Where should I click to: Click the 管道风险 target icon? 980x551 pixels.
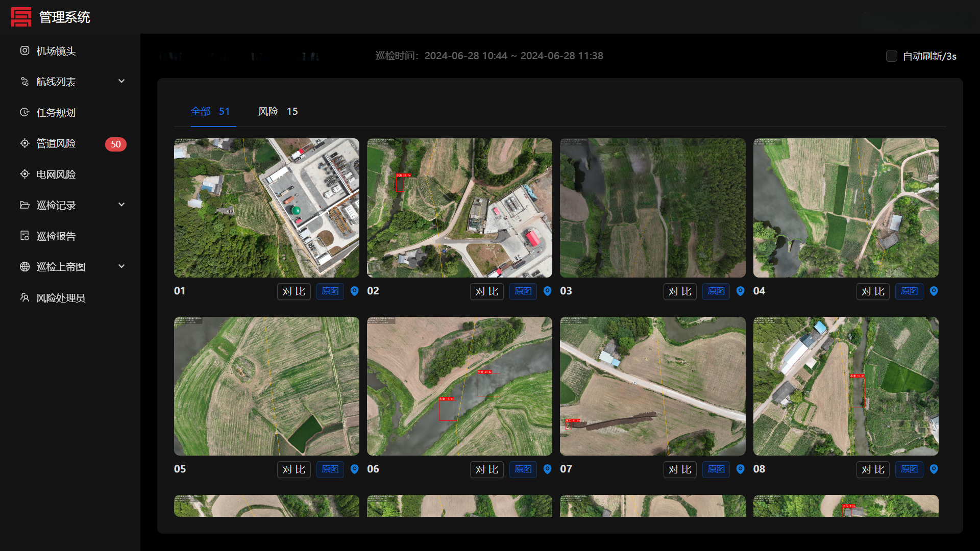click(x=24, y=143)
